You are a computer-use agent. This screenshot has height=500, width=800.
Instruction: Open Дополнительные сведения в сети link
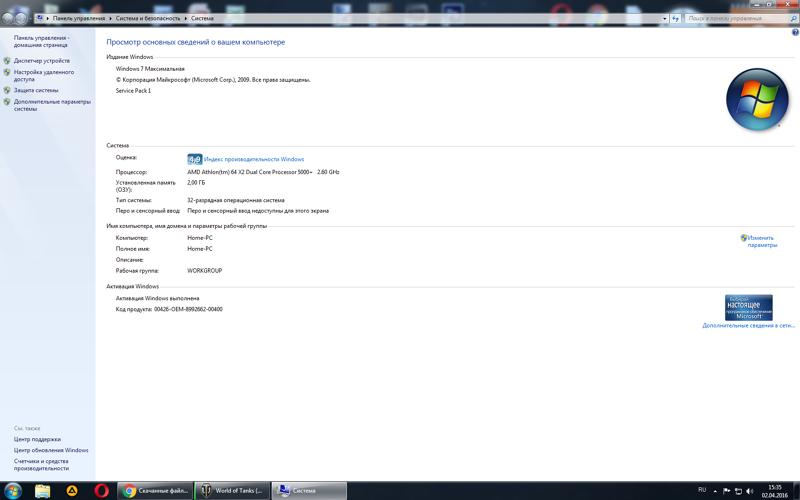[748, 326]
